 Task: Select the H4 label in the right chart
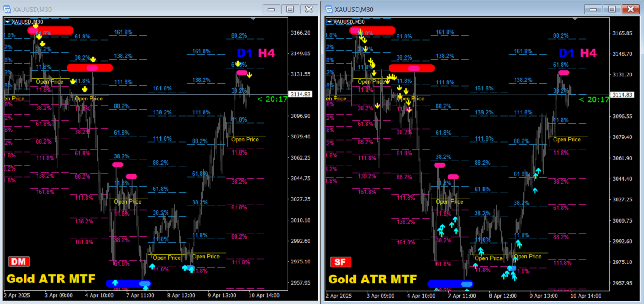[588, 53]
